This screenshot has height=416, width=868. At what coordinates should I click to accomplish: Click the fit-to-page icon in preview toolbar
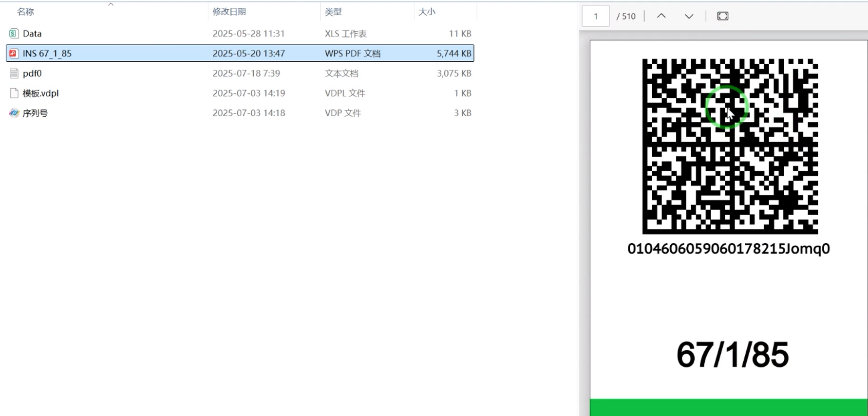coord(723,16)
